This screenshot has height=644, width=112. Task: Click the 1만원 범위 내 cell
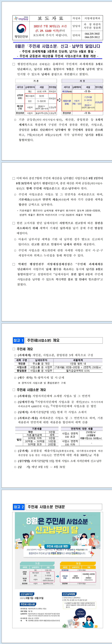click(x=78, y=364)
